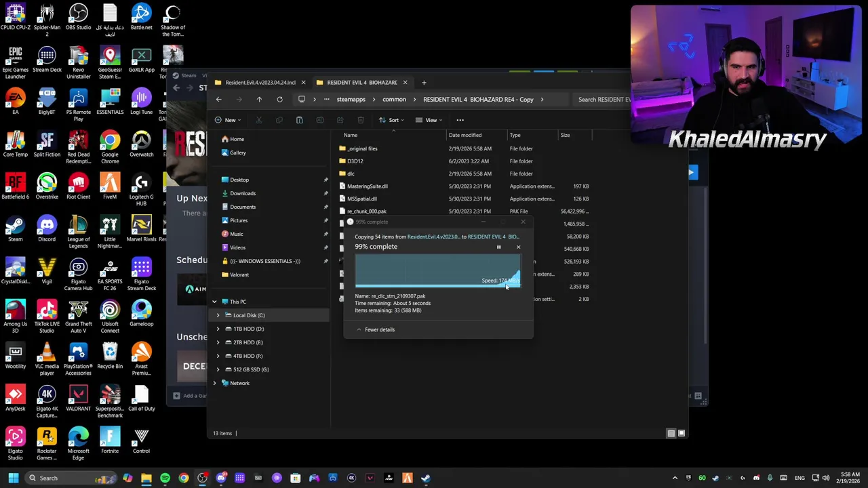Expand the Network tree node
The height and width of the screenshot is (488, 868).
click(x=214, y=383)
